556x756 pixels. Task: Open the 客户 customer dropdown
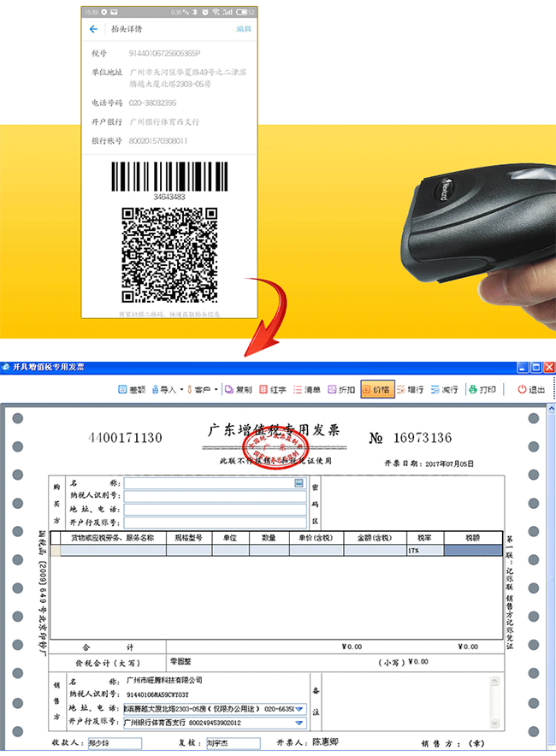click(203, 389)
